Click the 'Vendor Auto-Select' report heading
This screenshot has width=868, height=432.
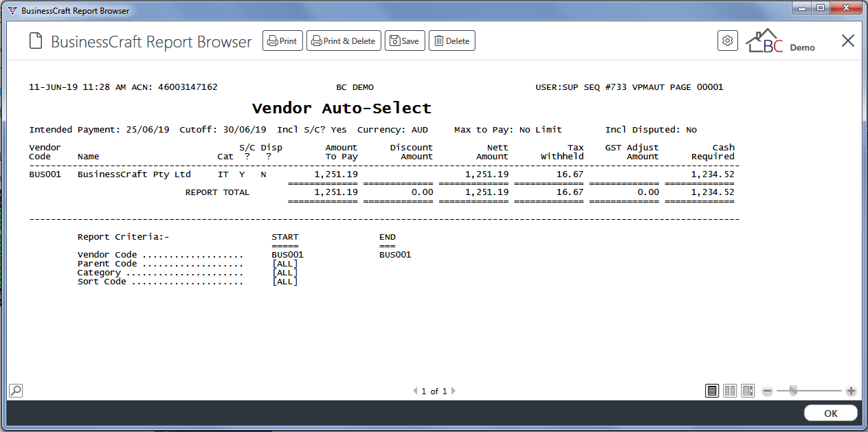(342, 109)
